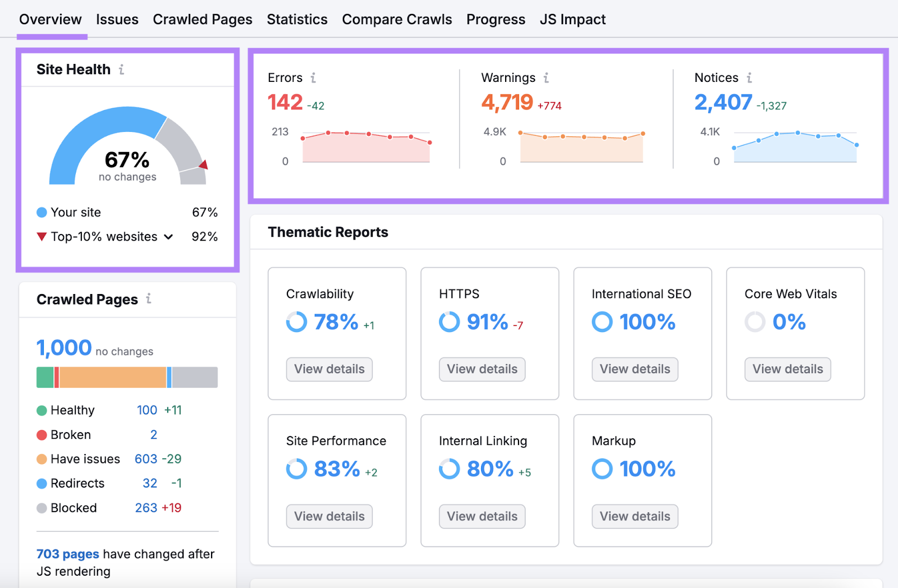
Task: Click the green Healthy legend dot
Action: 42,411
